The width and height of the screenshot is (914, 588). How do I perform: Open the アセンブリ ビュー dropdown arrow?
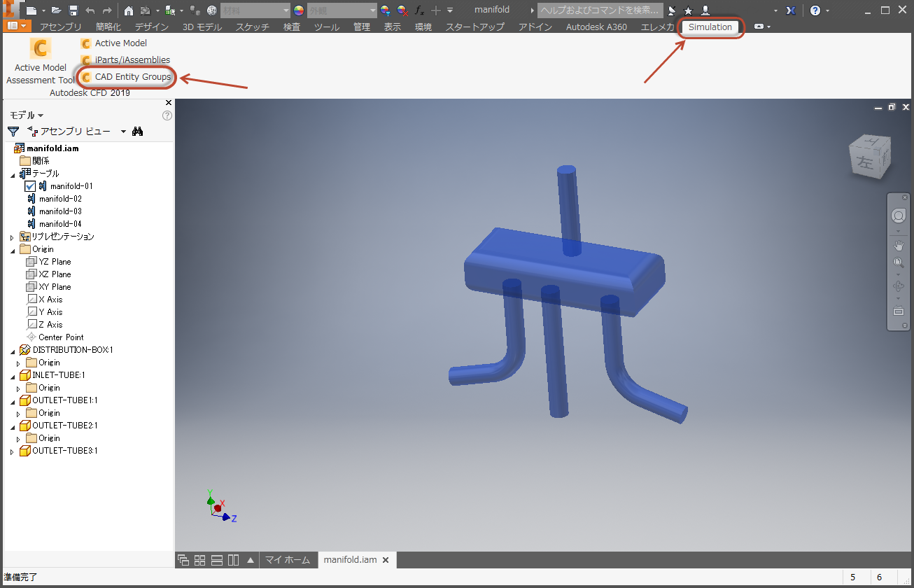click(x=123, y=132)
